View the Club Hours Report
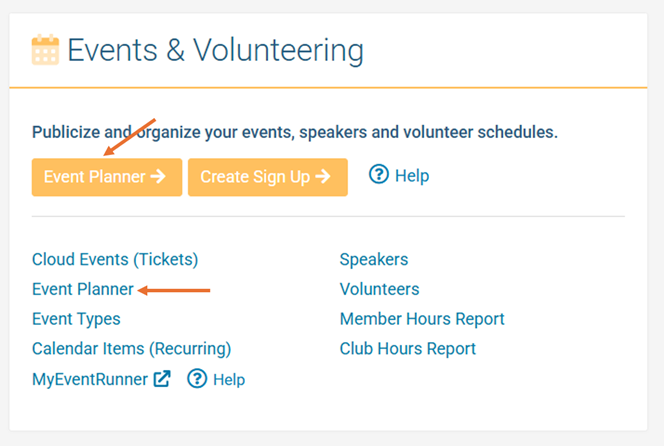664x446 pixels. [408, 349]
